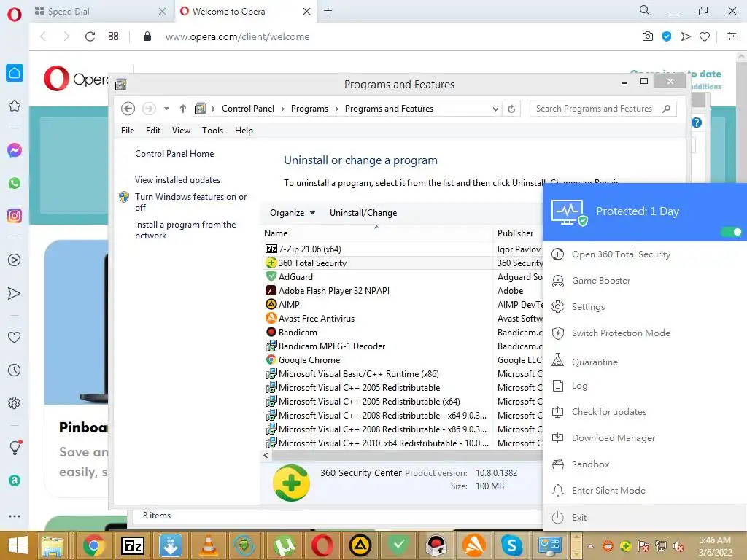Screen dimensions: 747x560
Task: Open the File menu
Action: click(x=128, y=131)
